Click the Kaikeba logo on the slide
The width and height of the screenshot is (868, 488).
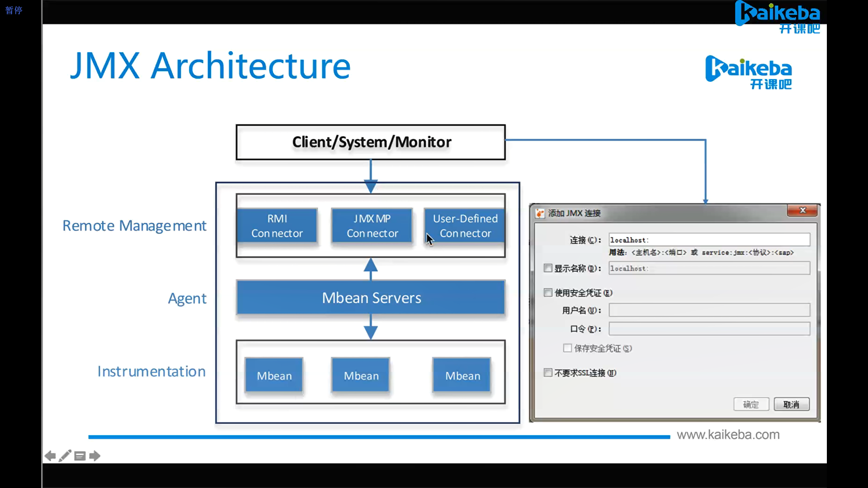point(749,72)
